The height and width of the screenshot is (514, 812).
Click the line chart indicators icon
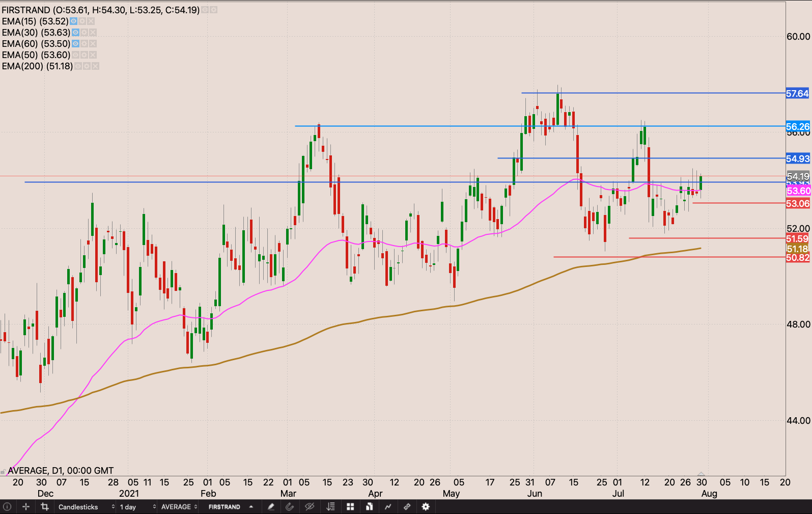click(388, 507)
